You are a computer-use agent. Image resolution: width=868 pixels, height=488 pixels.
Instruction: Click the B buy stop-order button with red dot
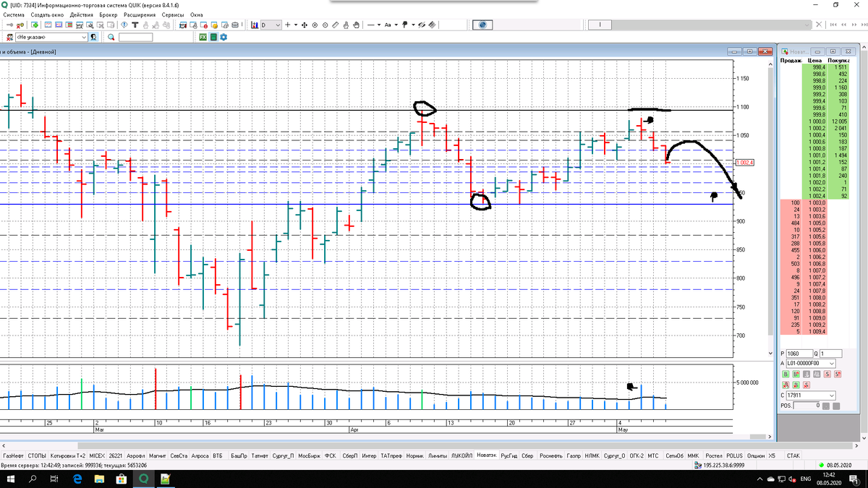click(x=796, y=374)
